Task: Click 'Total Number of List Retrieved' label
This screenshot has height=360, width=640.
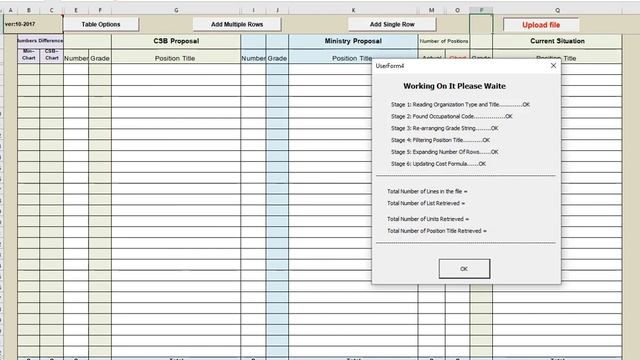Action: 426,203
